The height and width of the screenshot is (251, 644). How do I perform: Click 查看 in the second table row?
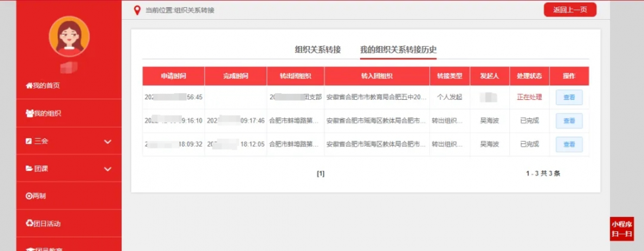(x=569, y=121)
